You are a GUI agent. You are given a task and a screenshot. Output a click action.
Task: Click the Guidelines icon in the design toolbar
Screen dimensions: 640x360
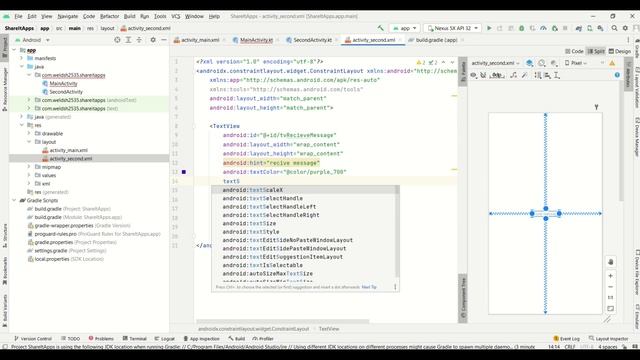tap(557, 75)
